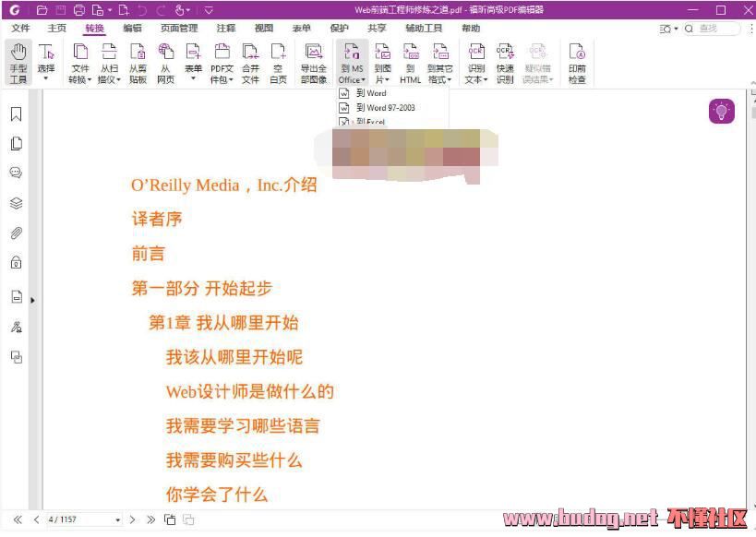Open the Help (帮助) tab

click(471, 29)
